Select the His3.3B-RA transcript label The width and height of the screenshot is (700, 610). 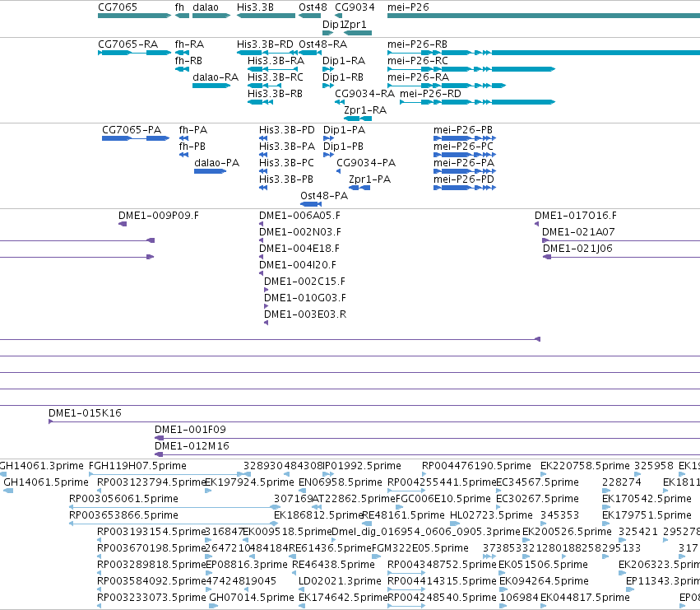(x=276, y=61)
